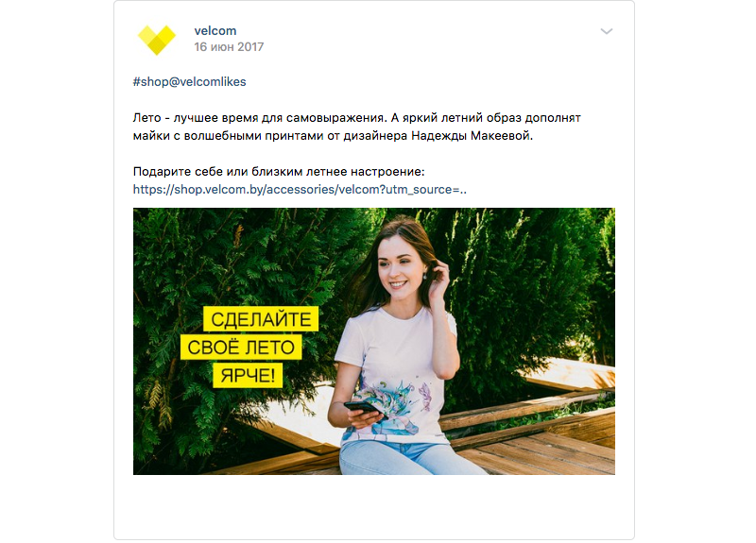Open the attached summer promo photo

(373, 341)
